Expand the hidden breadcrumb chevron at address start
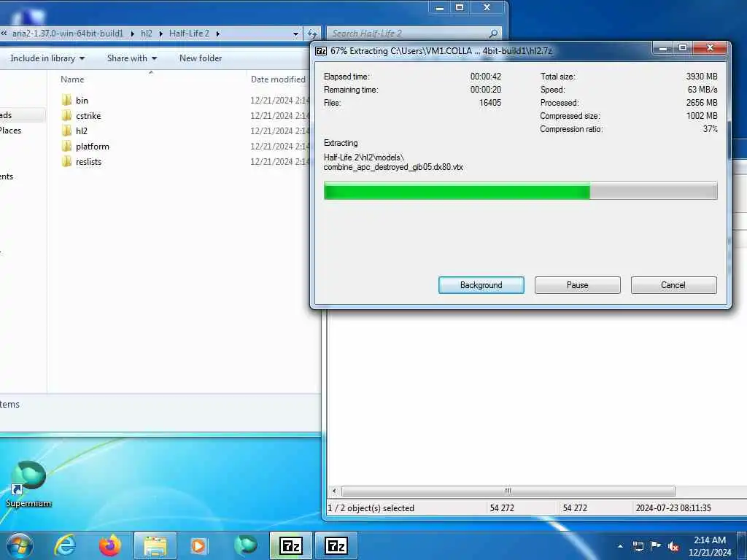Viewport: 747px width, 560px height. click(4, 34)
